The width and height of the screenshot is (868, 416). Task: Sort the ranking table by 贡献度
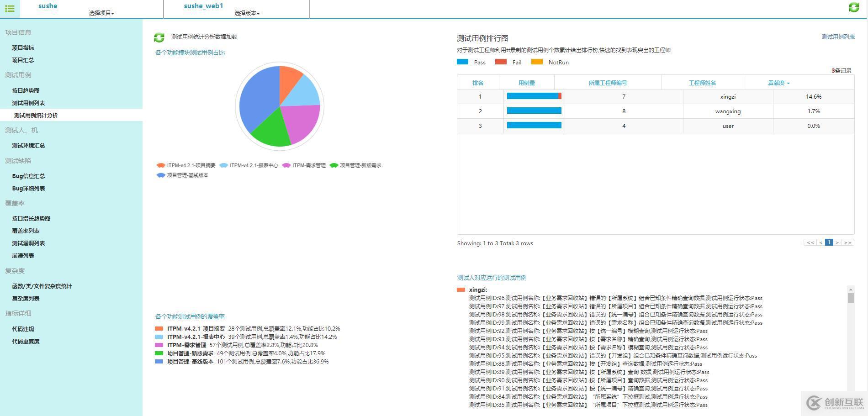(x=778, y=83)
